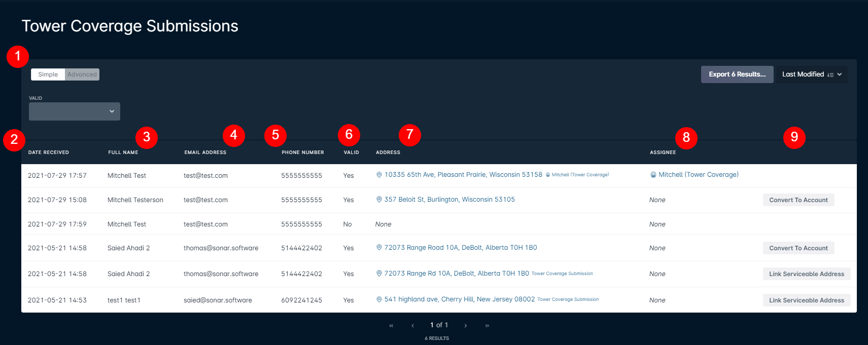Image resolution: width=868 pixels, height=345 pixels.
Task: Click name Mitchell Testerson cell
Action: [135, 200]
